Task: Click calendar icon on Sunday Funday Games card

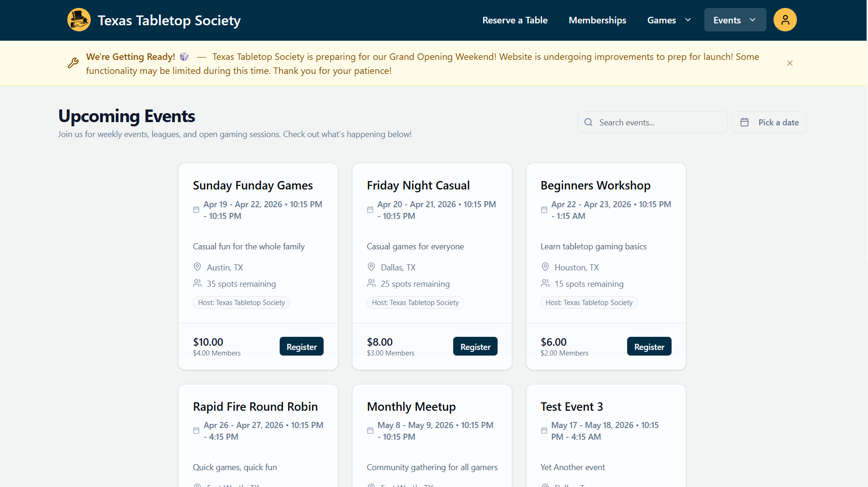Action: click(196, 210)
